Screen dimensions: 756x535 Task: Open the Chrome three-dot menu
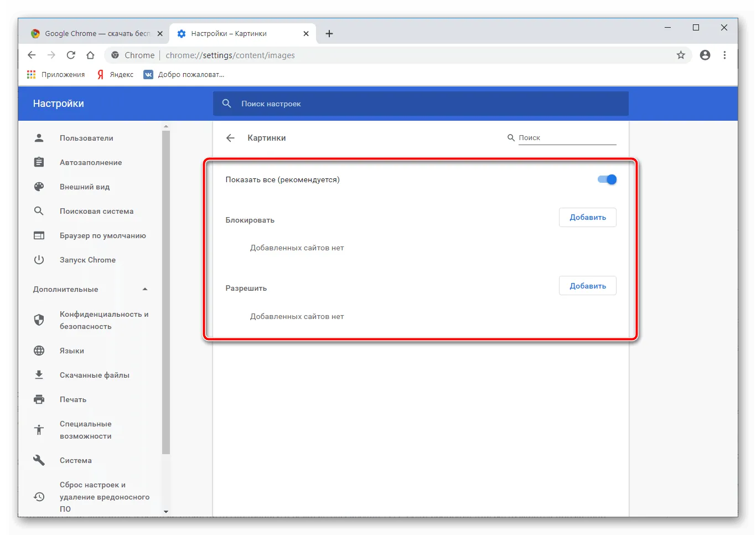tap(724, 55)
